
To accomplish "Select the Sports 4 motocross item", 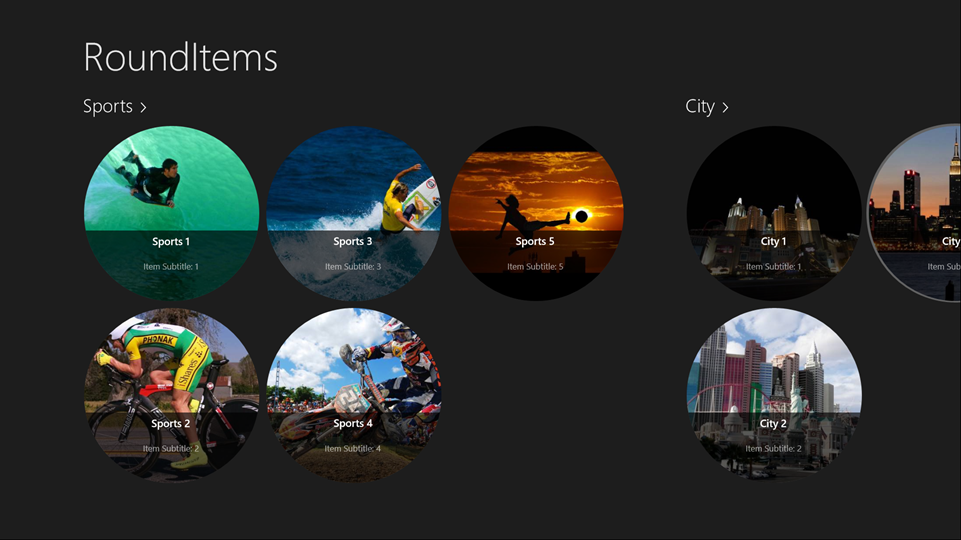I will pos(353,395).
